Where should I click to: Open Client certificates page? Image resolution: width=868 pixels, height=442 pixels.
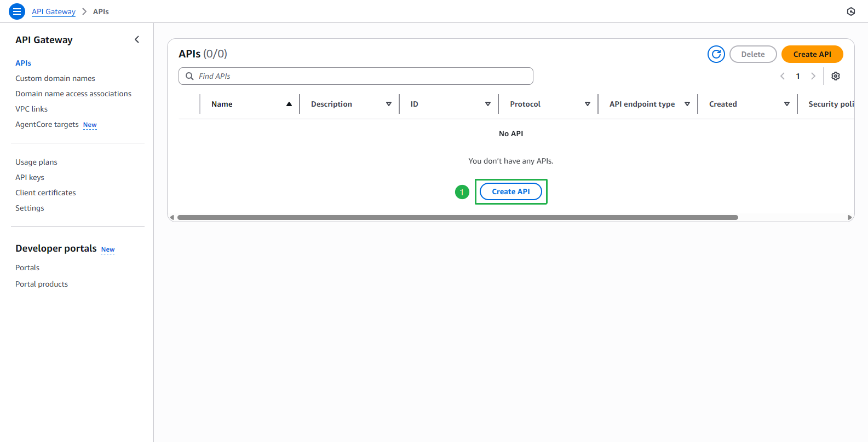[45, 193]
